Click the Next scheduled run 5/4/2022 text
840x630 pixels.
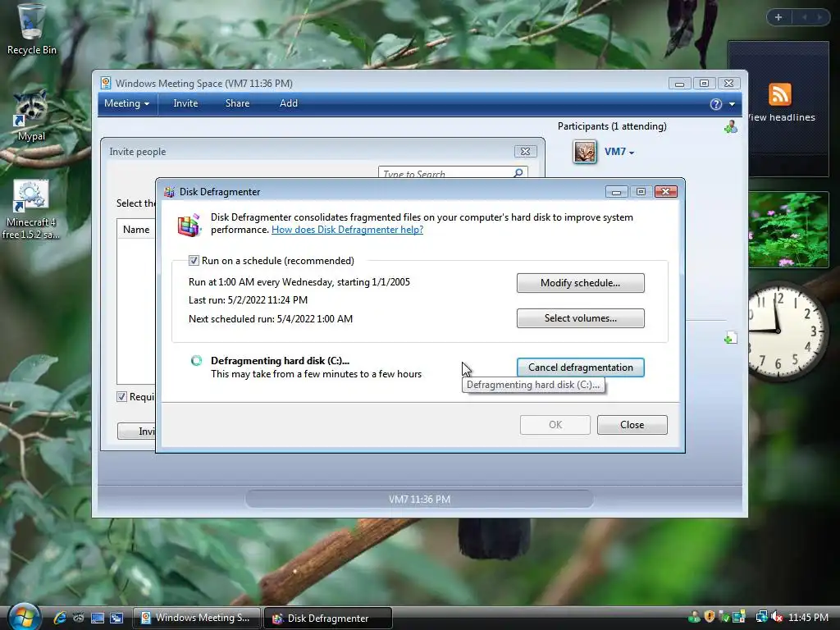pos(271,319)
